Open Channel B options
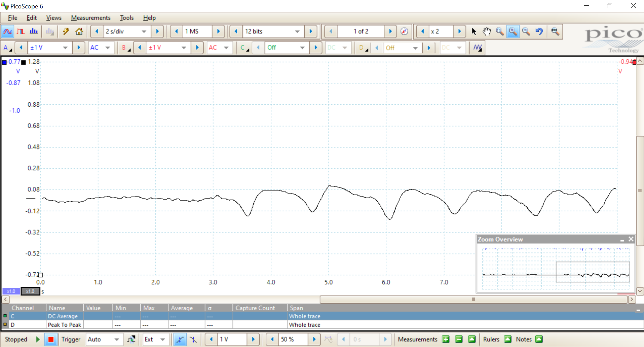This screenshot has height=347, width=644. [x=126, y=48]
